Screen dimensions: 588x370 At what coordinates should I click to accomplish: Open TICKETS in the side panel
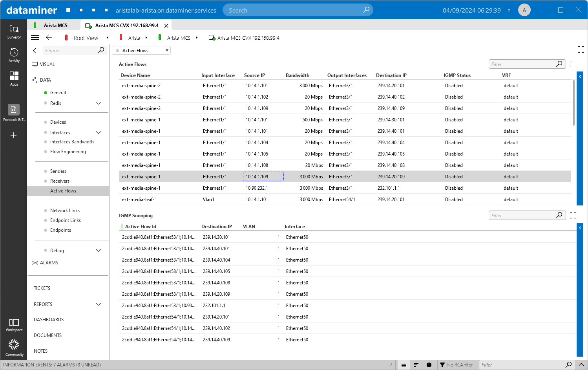pyautogui.click(x=42, y=288)
